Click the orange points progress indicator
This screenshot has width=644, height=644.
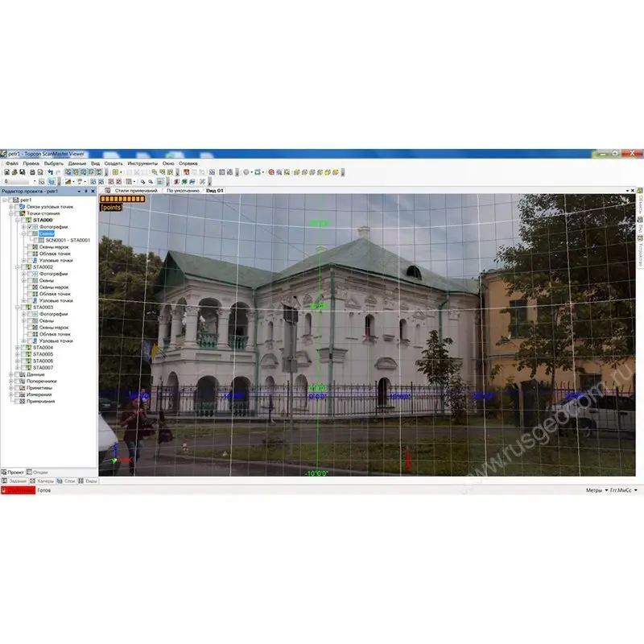coord(122,199)
